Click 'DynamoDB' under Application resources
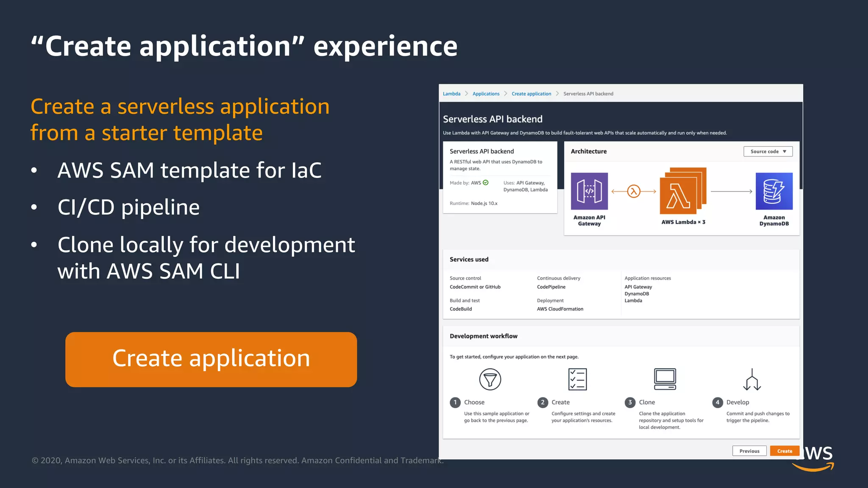Image resolution: width=868 pixels, height=488 pixels. click(637, 294)
